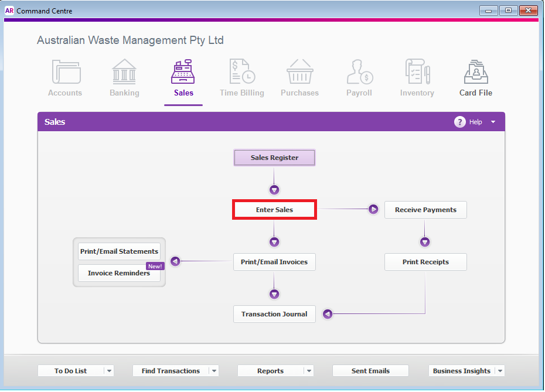The height and width of the screenshot is (392, 545).
Task: Select the Inventory clipboard icon
Action: pos(417,71)
